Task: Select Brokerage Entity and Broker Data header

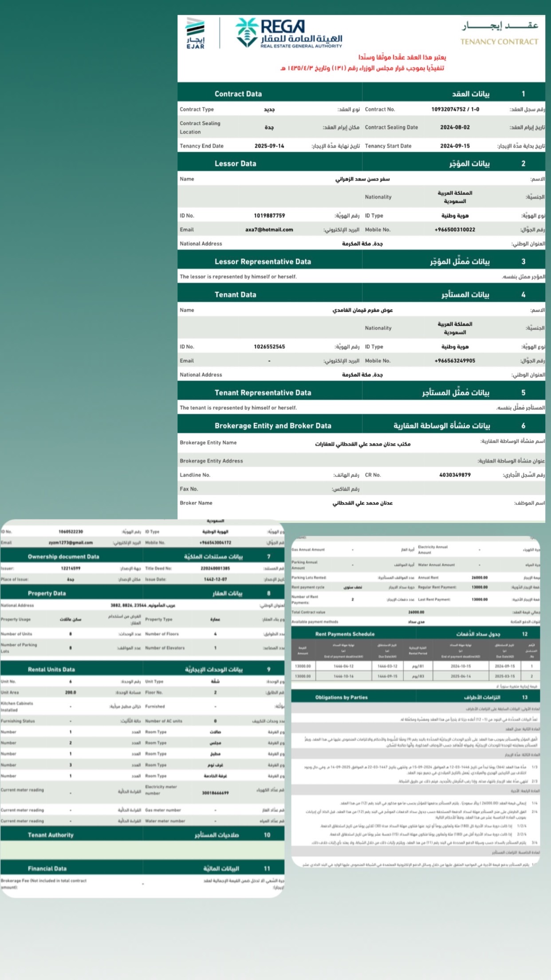Action: (273, 426)
